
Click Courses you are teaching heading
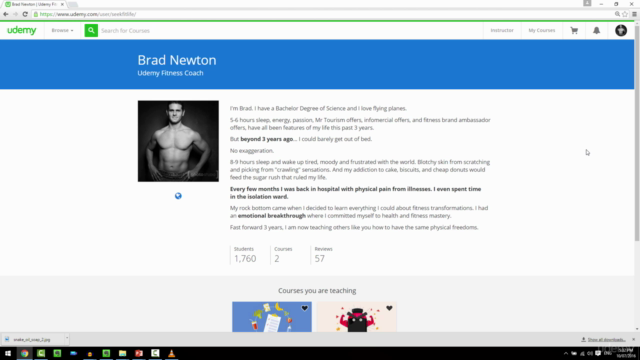(x=317, y=291)
